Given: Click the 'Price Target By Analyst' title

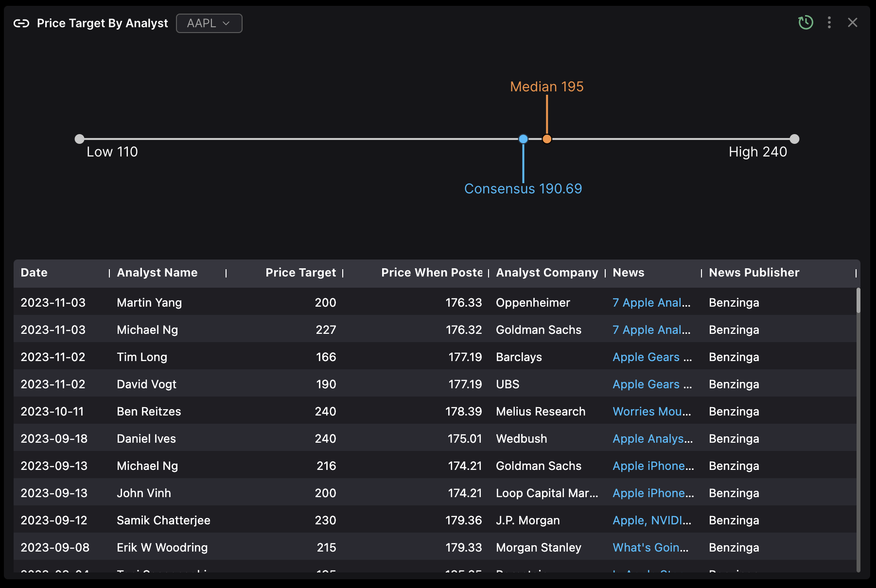Looking at the screenshot, I should [x=103, y=23].
